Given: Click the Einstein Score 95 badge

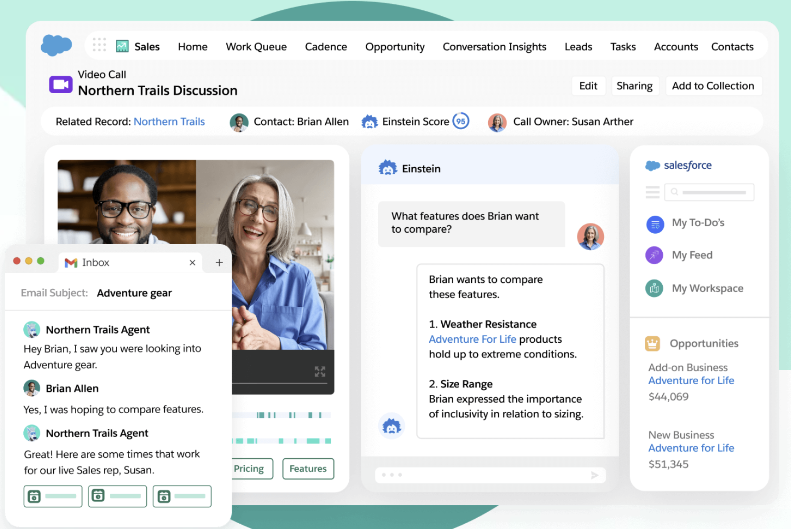Looking at the screenshot, I should (x=461, y=122).
